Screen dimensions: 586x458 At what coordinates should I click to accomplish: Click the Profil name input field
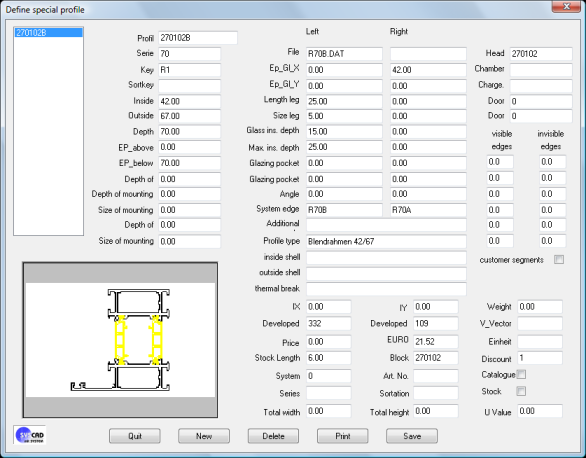(198, 38)
